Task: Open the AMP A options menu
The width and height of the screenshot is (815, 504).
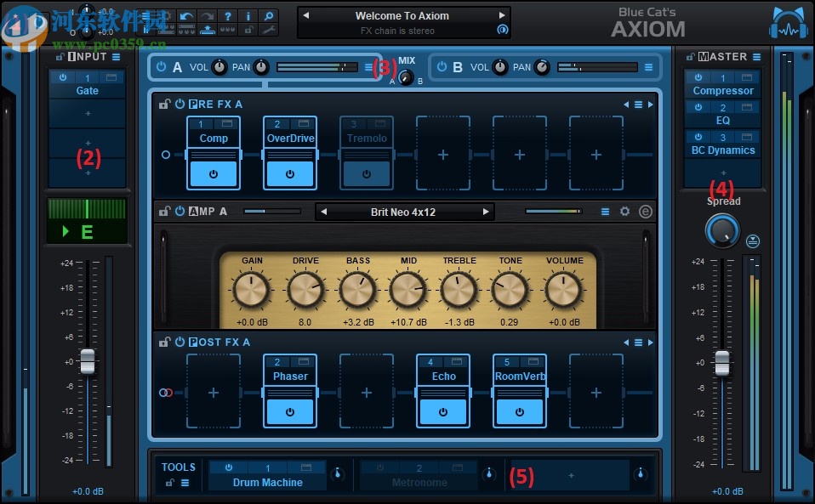Action: tap(605, 212)
